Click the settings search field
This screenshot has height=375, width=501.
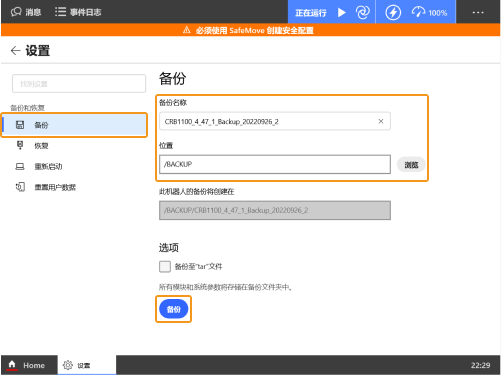pyautogui.click(x=79, y=84)
